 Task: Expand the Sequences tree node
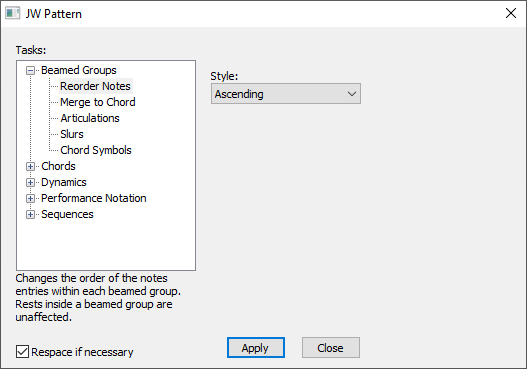(30, 214)
